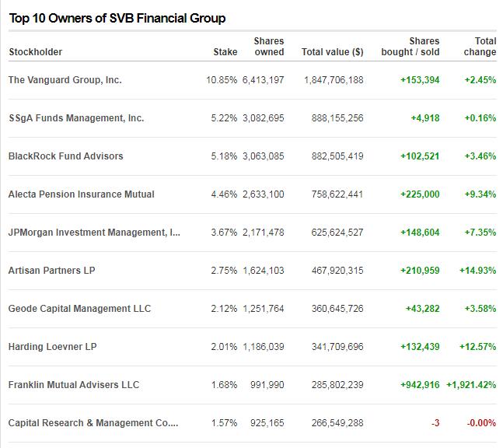Screen dimensions: 503x448
Task: Click Vanguard's 1,847,706,188 total value
Action: [x=334, y=80]
